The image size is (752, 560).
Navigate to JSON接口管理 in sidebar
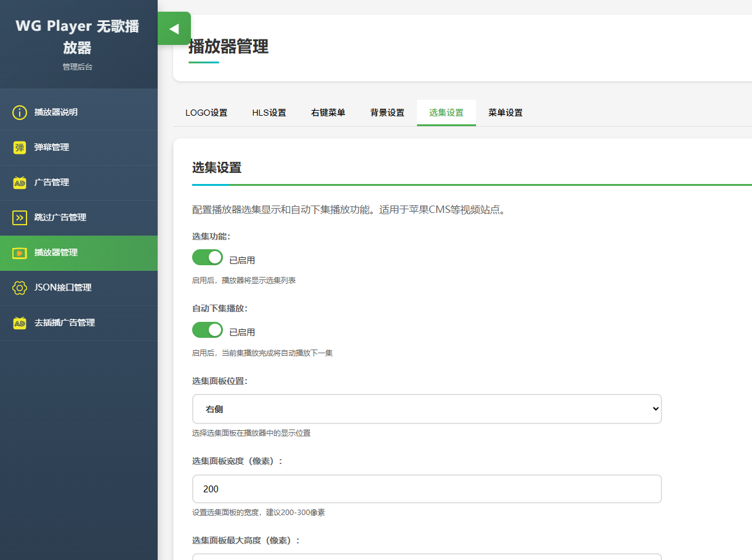click(x=63, y=288)
